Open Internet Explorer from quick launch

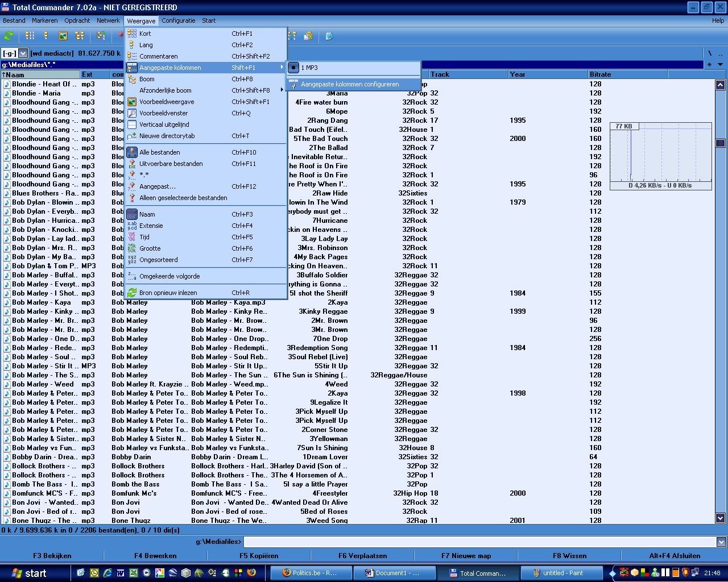coord(107,573)
